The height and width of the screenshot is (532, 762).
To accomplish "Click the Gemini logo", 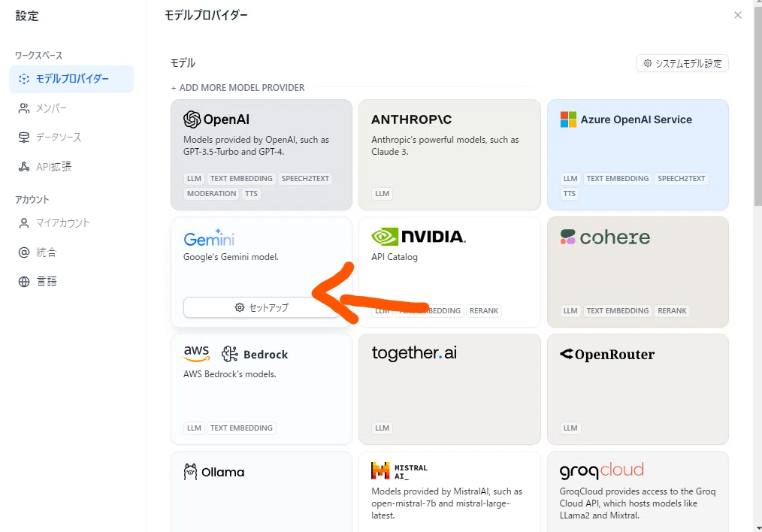I will 209,237.
